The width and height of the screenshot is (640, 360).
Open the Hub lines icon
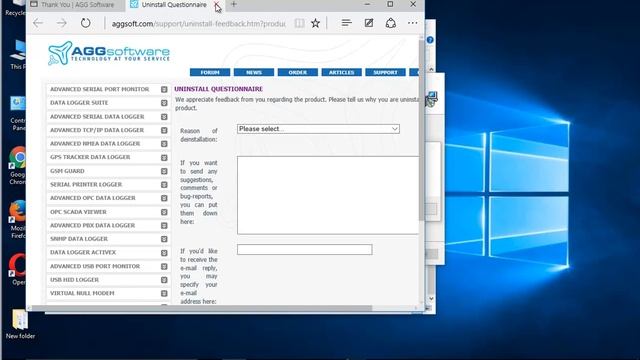pos(347,23)
